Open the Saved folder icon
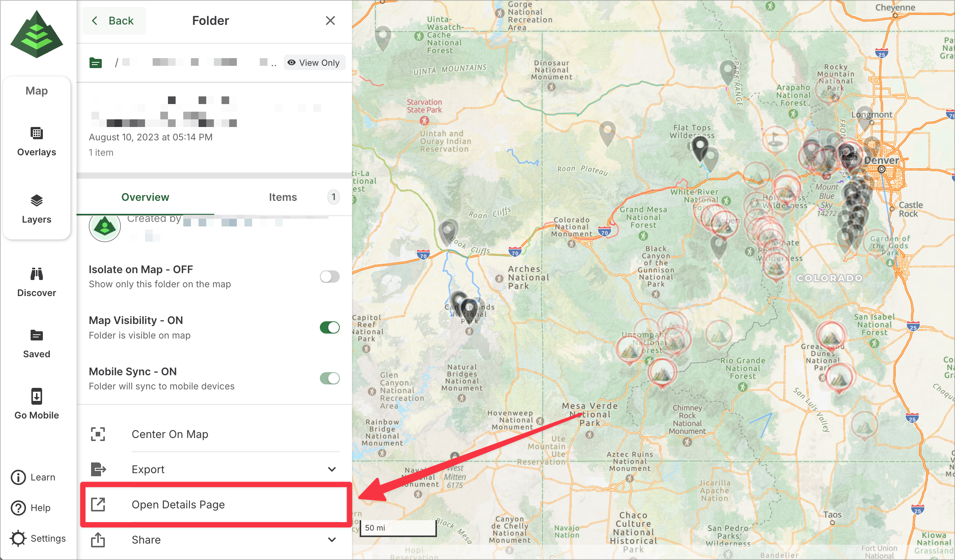 click(x=37, y=335)
